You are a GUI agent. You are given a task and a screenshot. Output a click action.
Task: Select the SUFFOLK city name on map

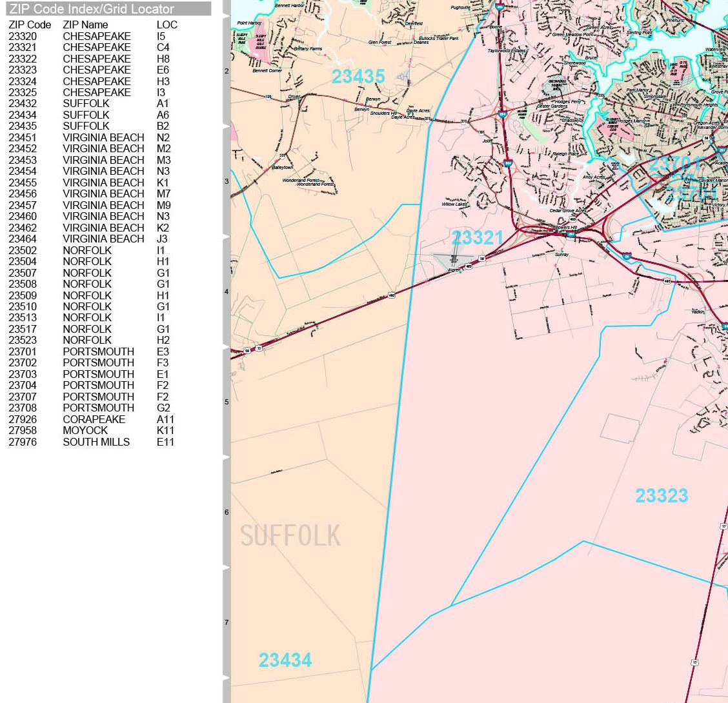click(290, 536)
